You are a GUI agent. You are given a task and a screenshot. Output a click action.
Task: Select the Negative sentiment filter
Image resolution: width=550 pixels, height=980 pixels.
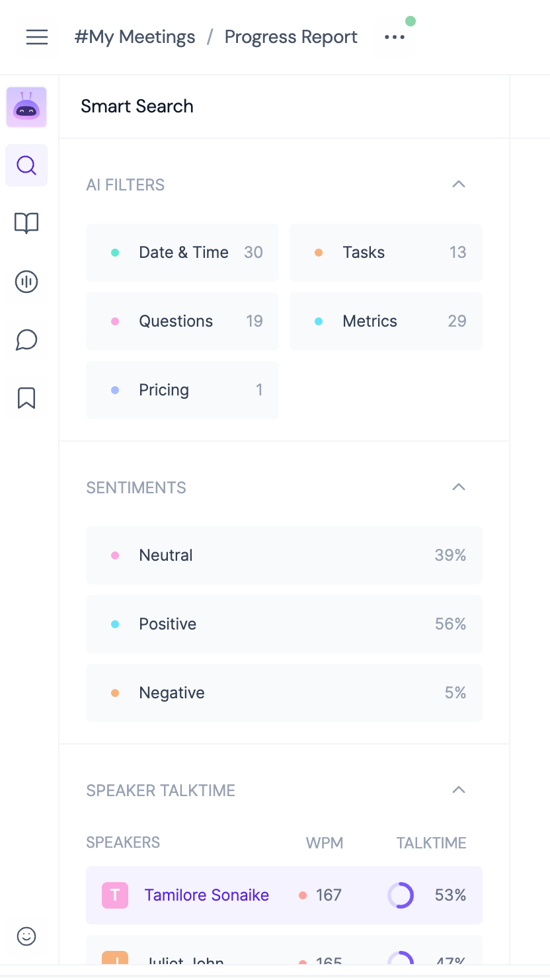point(284,693)
